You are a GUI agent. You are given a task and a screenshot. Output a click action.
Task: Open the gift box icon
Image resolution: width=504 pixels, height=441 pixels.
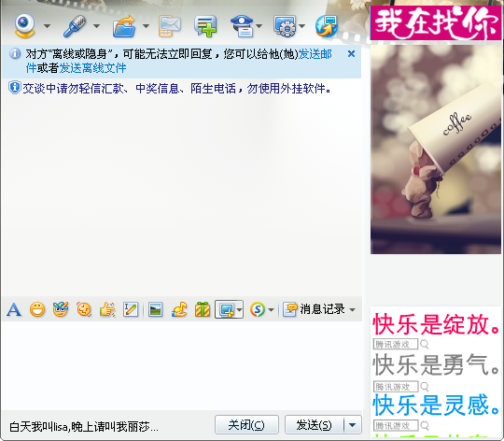coord(203,309)
